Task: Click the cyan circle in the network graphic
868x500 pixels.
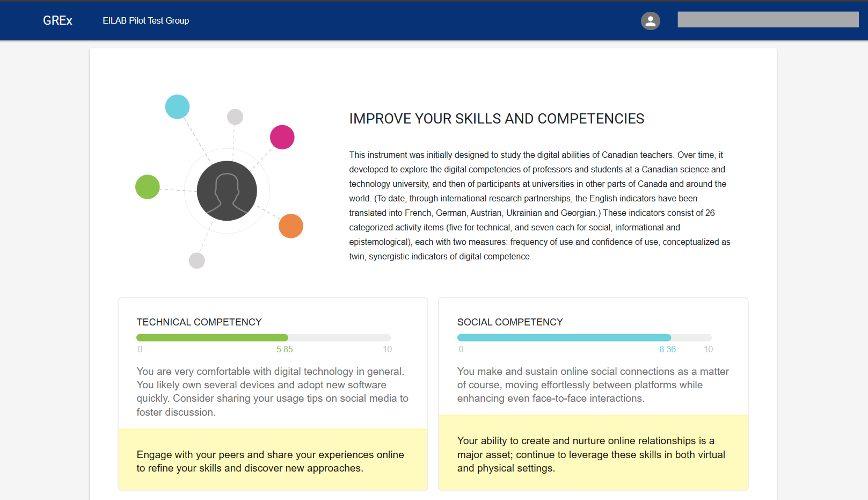Action: click(177, 106)
